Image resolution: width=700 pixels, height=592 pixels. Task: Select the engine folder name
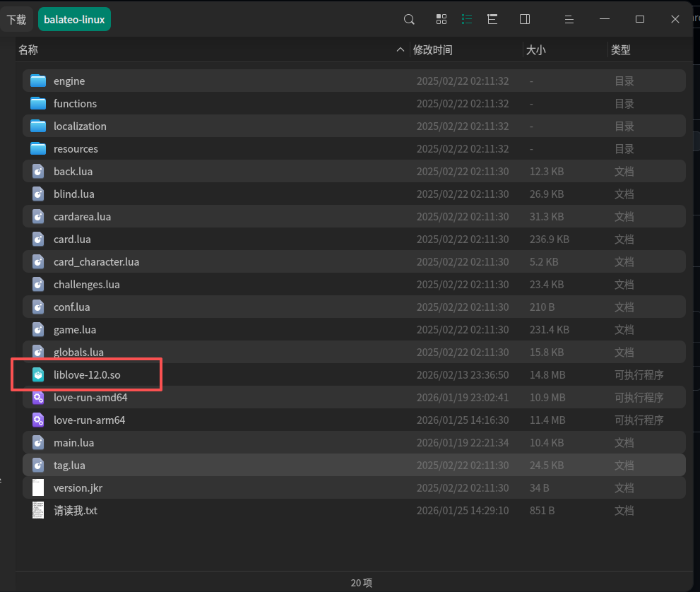coord(69,81)
